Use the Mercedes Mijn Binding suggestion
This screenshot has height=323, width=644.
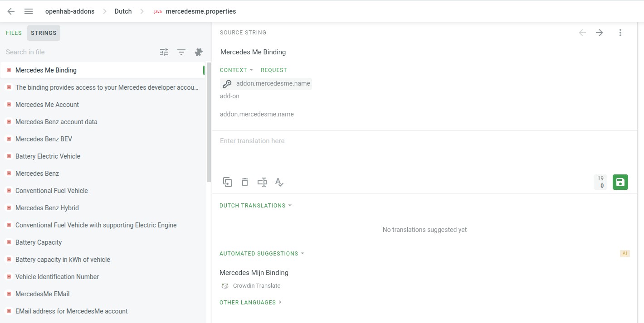254,273
